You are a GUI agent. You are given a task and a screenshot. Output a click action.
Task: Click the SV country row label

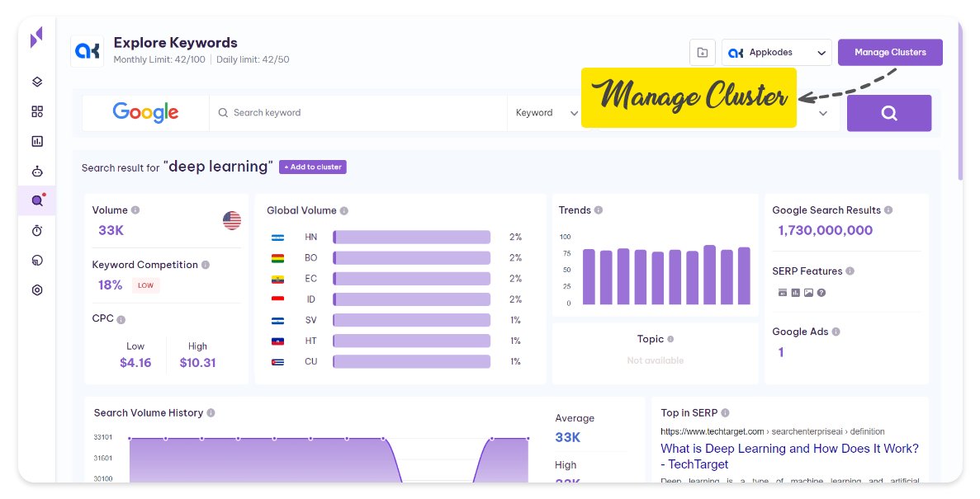[310, 320]
